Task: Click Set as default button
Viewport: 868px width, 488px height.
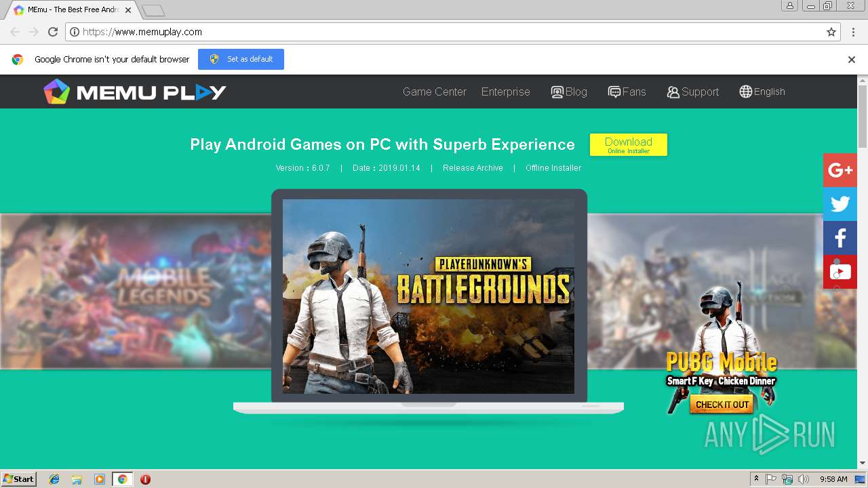Action: click(x=241, y=59)
